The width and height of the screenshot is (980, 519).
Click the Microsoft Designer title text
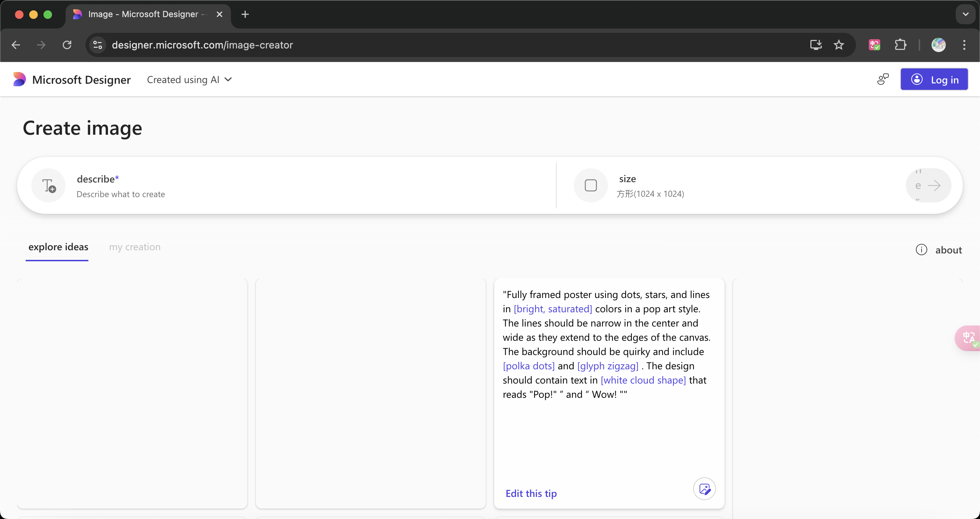(x=81, y=79)
